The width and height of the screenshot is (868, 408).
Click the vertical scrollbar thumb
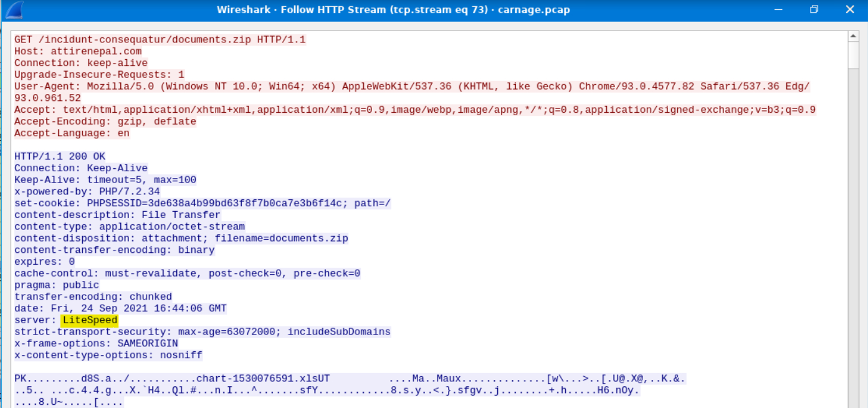tap(853, 56)
